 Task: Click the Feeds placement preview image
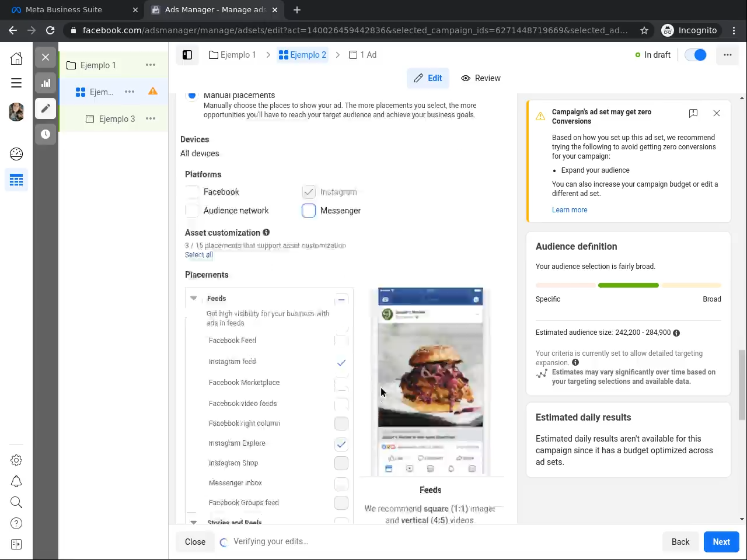pyautogui.click(x=431, y=381)
